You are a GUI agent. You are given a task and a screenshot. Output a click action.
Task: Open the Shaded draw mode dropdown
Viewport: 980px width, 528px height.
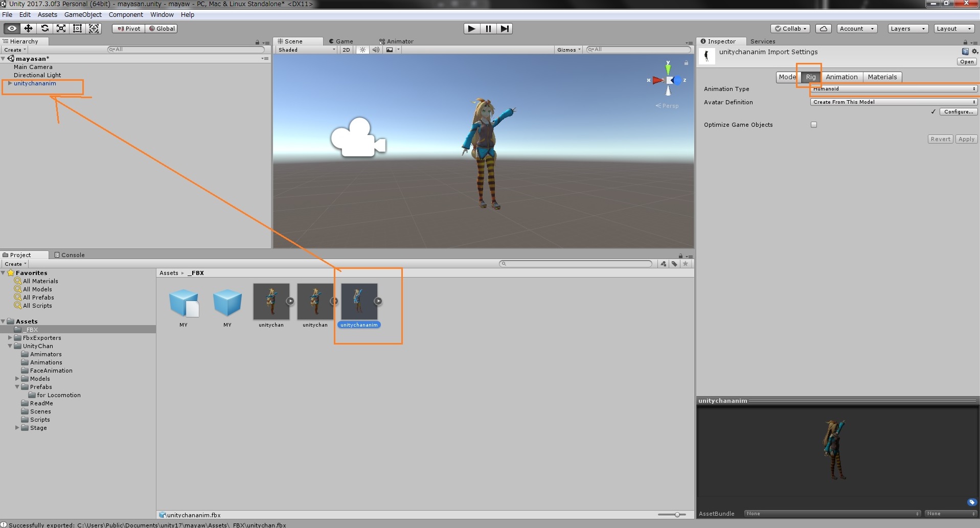click(x=307, y=50)
